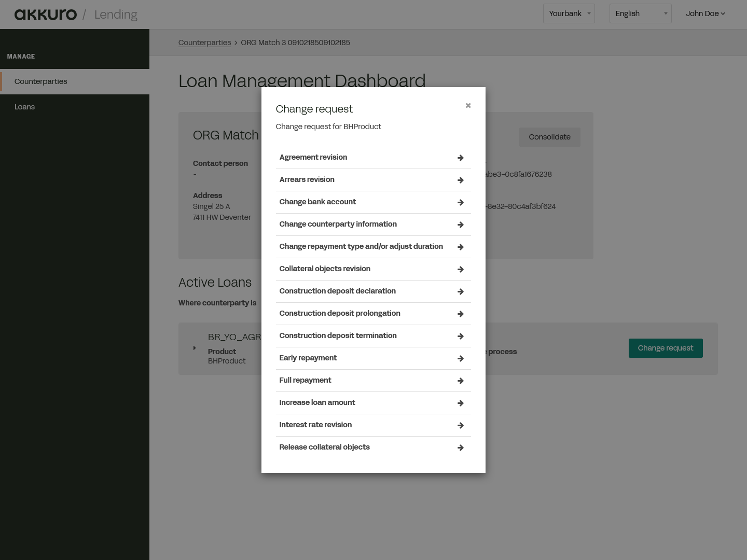The width and height of the screenshot is (747, 560).
Task: Close the Change request dialog
Action: click(468, 105)
